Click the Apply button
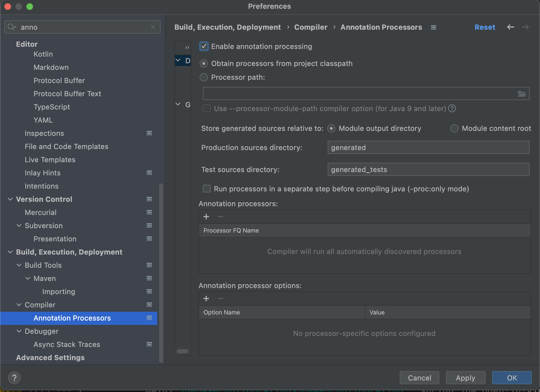Viewport: 540px width, 392px height. pyautogui.click(x=465, y=378)
